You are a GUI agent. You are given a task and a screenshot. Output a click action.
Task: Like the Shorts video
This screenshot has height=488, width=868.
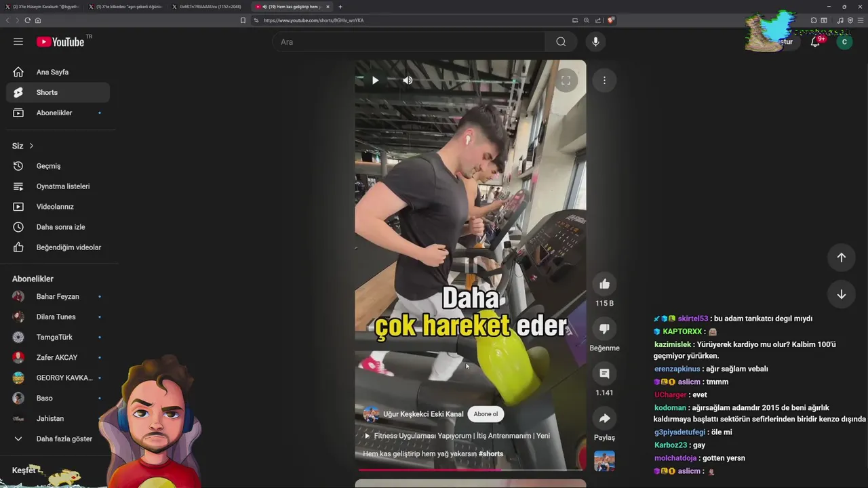click(x=604, y=284)
